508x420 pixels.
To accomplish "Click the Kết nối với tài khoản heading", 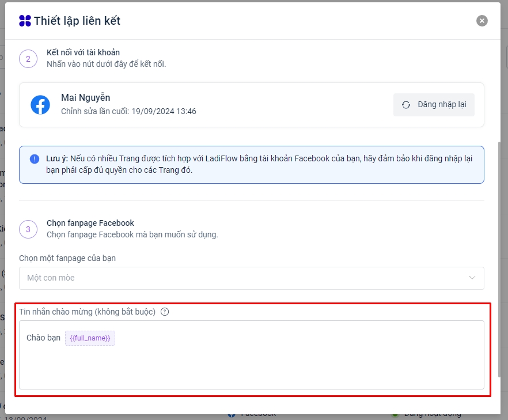I will point(83,52).
